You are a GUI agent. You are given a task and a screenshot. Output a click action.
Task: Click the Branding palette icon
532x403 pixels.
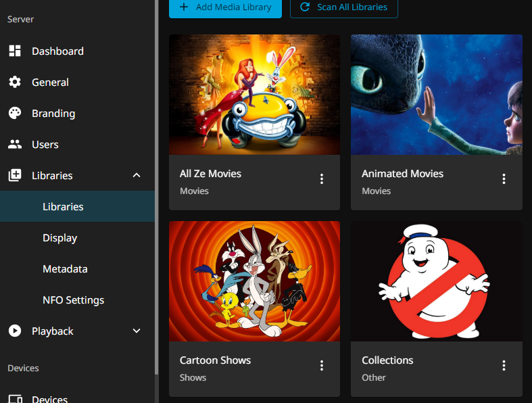tap(15, 114)
